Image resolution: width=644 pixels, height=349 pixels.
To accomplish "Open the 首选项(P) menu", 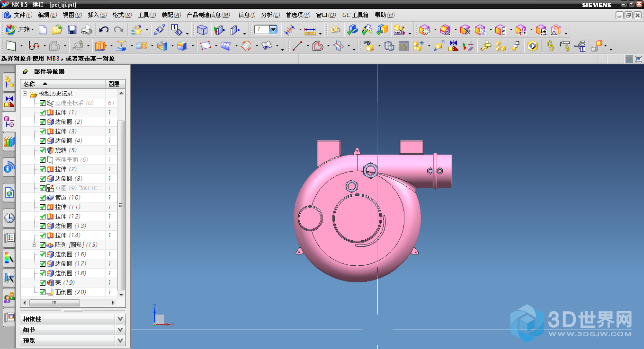I will coord(298,15).
